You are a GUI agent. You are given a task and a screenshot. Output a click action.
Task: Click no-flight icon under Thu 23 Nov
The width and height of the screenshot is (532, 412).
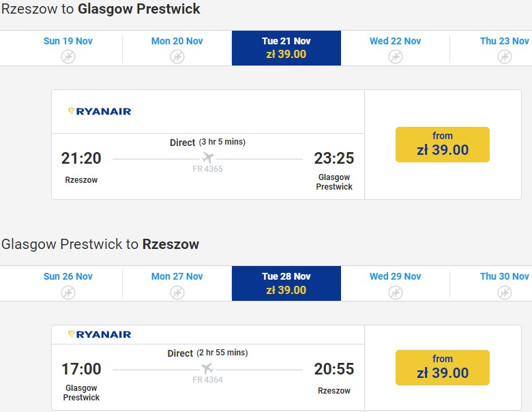click(x=505, y=57)
